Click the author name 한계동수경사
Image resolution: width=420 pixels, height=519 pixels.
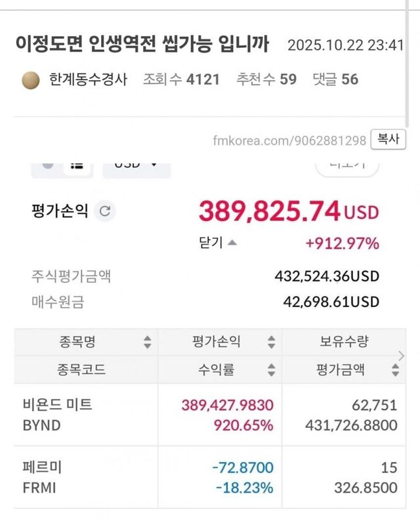[91, 80]
